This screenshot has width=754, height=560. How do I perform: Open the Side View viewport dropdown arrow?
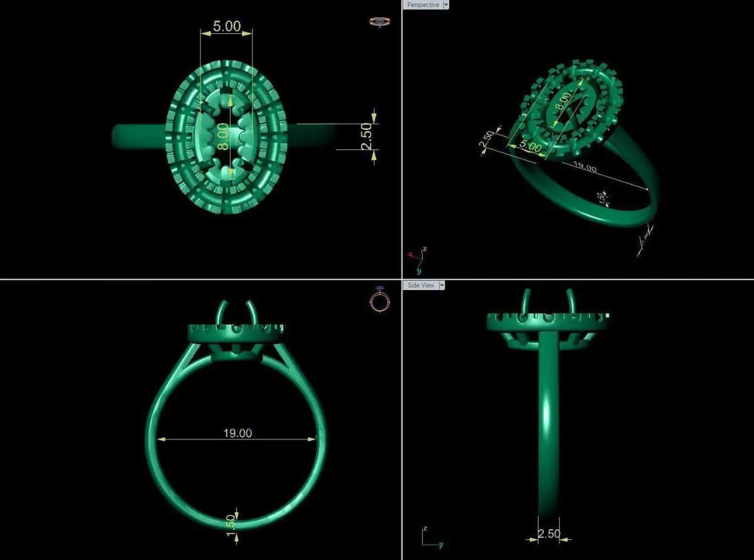tap(442, 285)
